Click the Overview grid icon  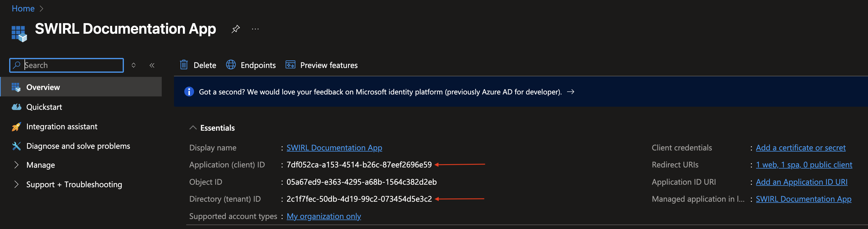[16, 87]
